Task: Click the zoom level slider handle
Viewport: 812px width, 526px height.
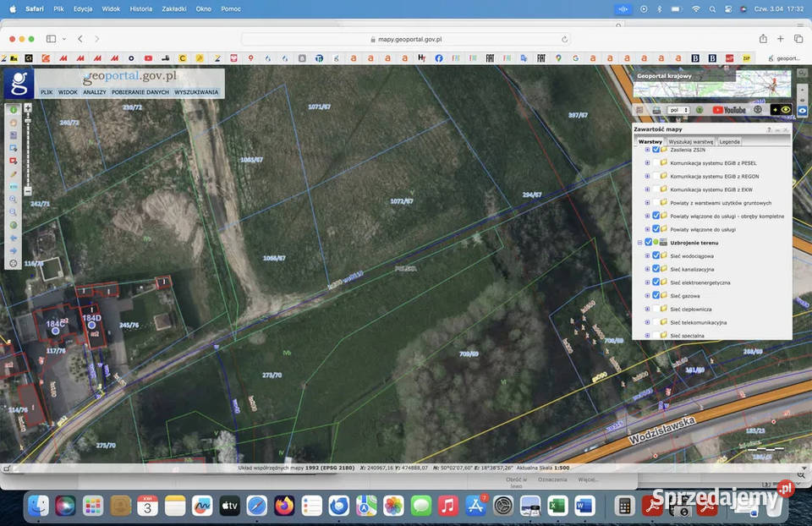Action: click(x=28, y=123)
